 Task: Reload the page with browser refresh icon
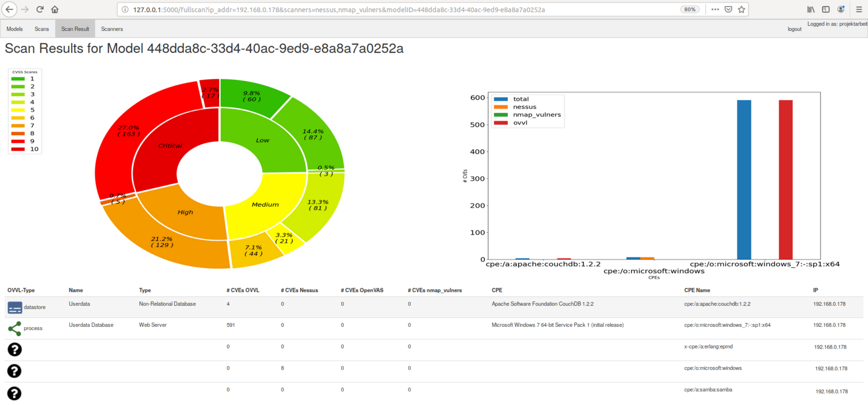(40, 9)
